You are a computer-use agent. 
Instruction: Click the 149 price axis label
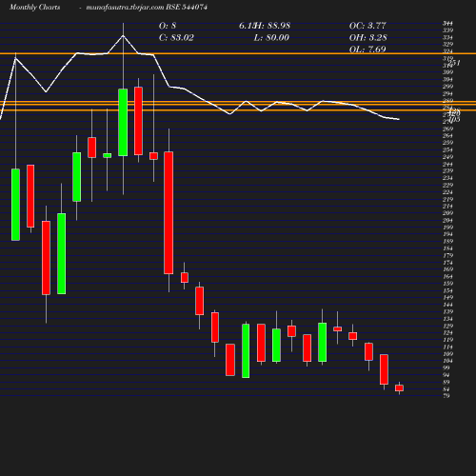point(447,297)
